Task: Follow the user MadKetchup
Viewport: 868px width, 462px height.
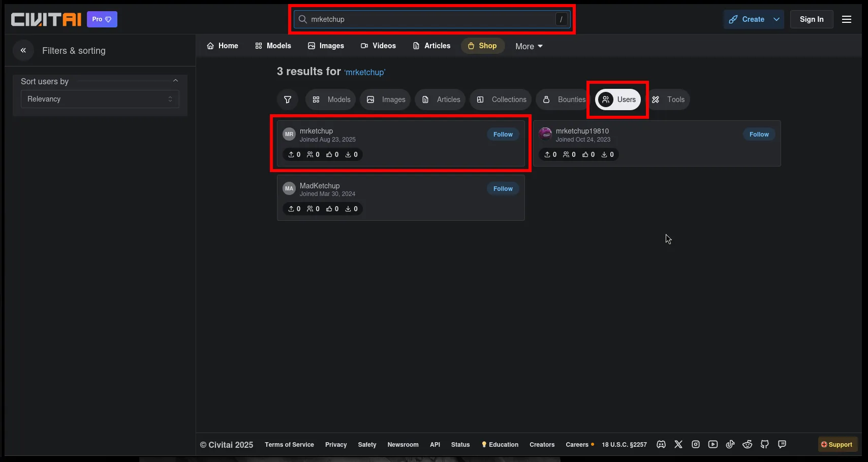Action: click(503, 189)
